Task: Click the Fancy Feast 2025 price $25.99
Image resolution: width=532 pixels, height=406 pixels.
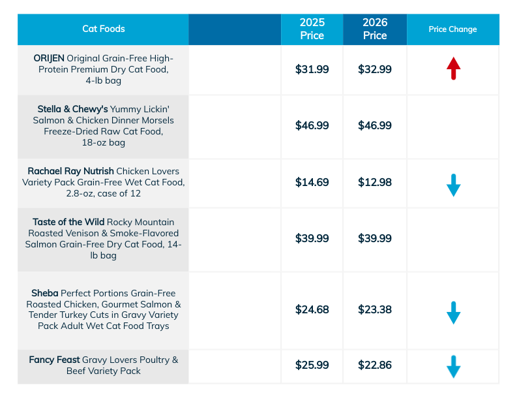Action: tap(312, 365)
